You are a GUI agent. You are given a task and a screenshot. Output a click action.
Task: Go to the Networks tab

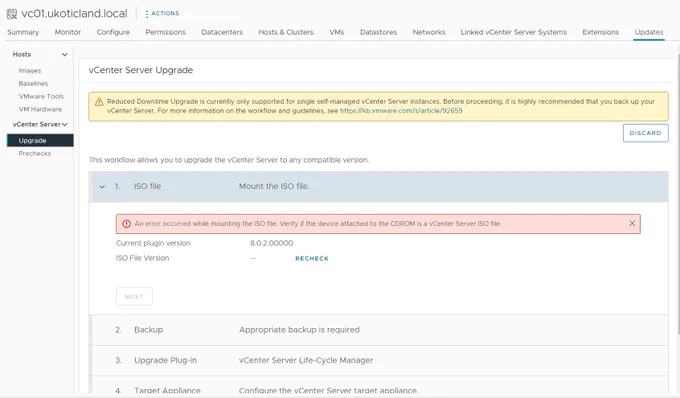429,32
